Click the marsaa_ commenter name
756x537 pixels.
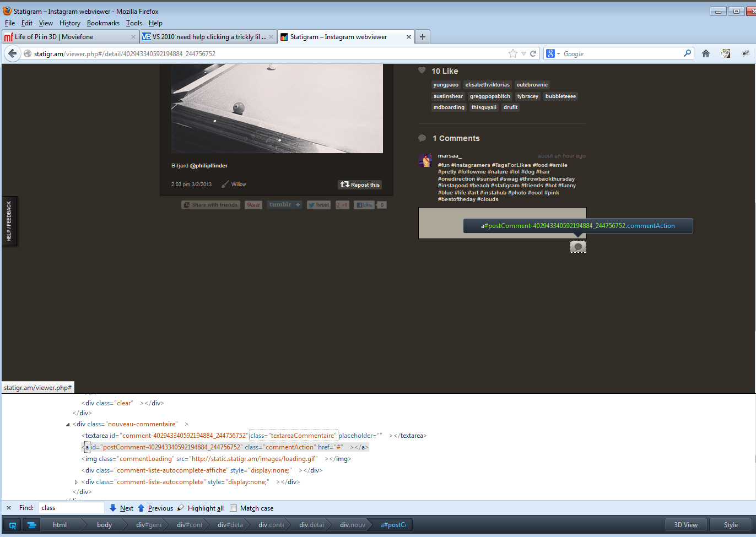[450, 156]
